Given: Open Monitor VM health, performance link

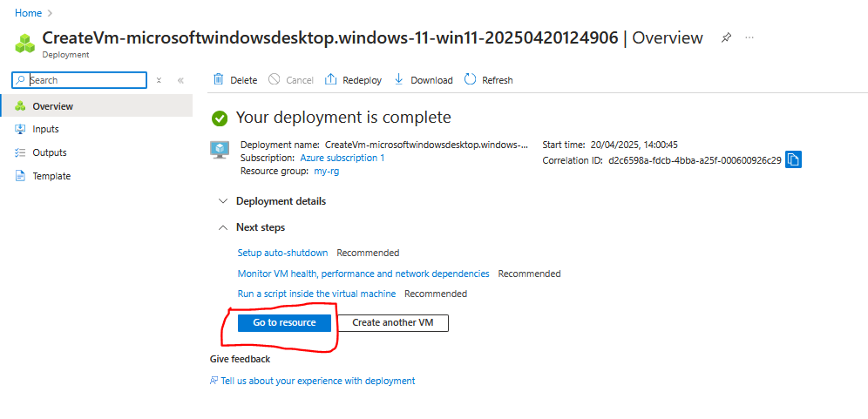Looking at the screenshot, I should [x=363, y=274].
